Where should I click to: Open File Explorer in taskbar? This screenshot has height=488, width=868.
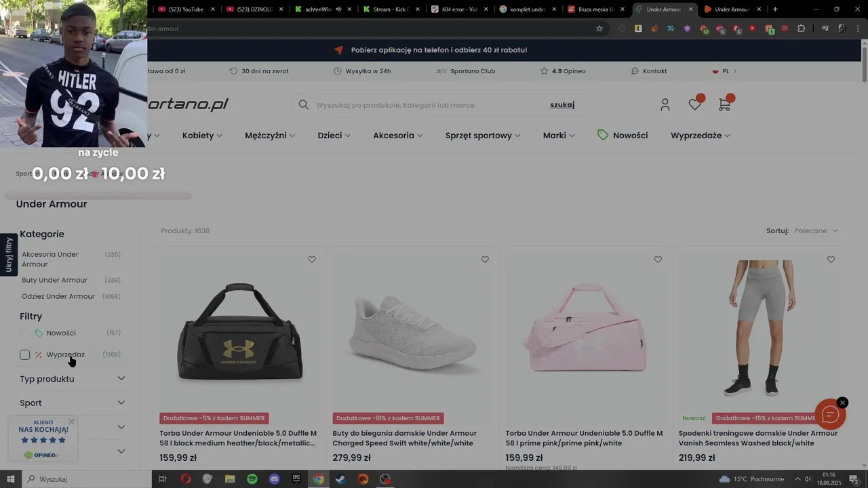[230, 479]
